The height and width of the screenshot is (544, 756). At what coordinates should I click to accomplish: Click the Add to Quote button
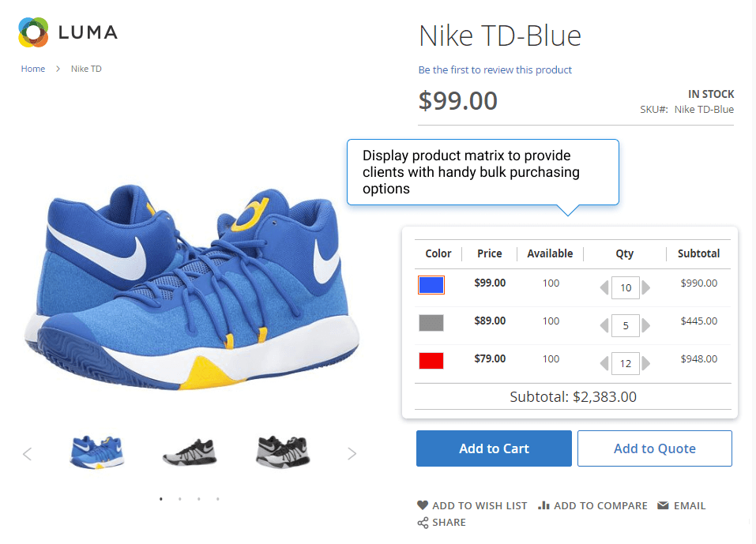tap(655, 448)
